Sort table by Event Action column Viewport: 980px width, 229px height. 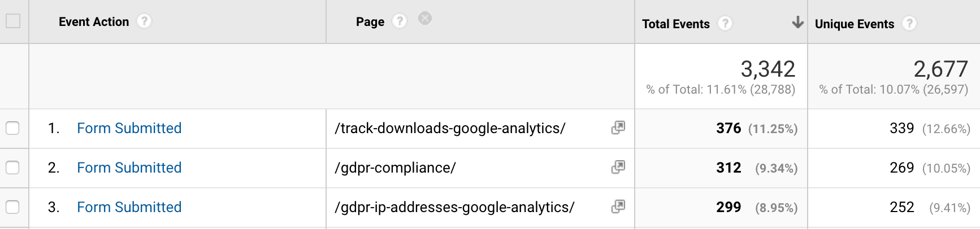point(94,21)
